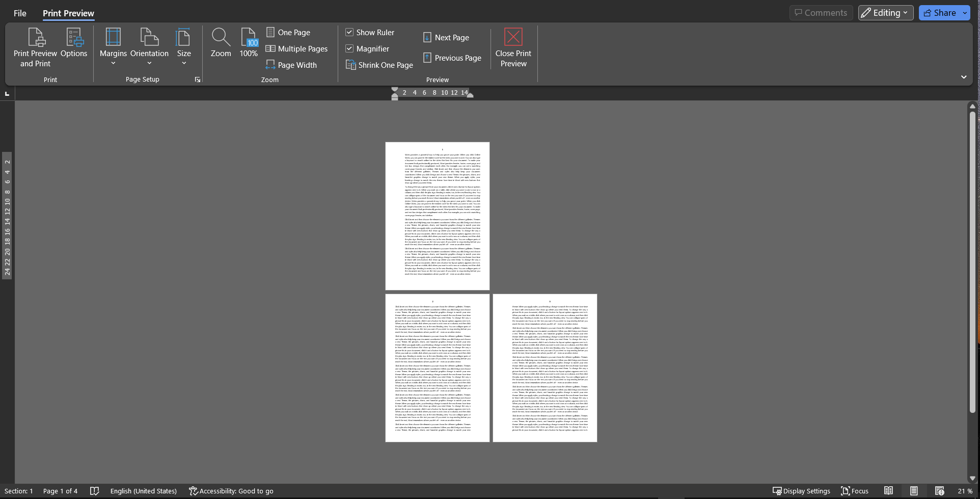
Task: Click the Orientation pages icon
Action: pyautogui.click(x=149, y=37)
